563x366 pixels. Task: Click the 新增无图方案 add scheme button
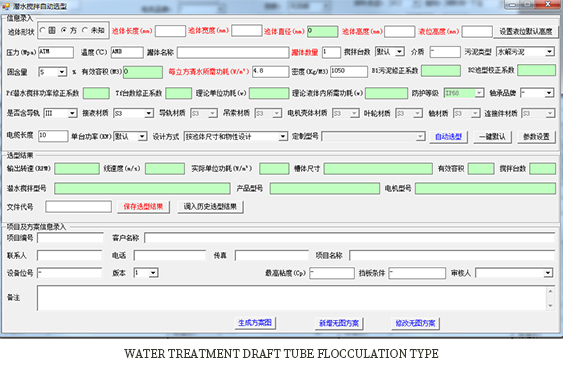click(x=339, y=323)
